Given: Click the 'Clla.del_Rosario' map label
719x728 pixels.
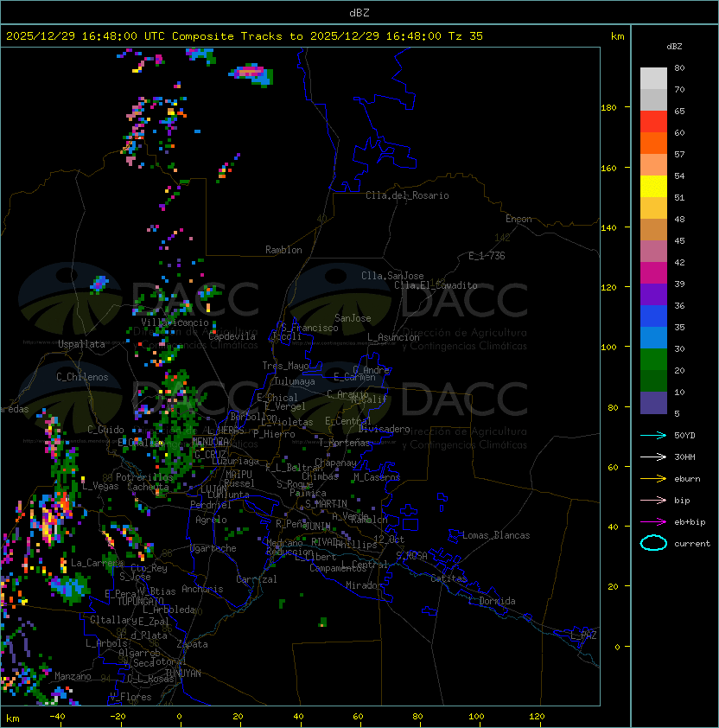Looking at the screenshot, I should coord(407,195).
